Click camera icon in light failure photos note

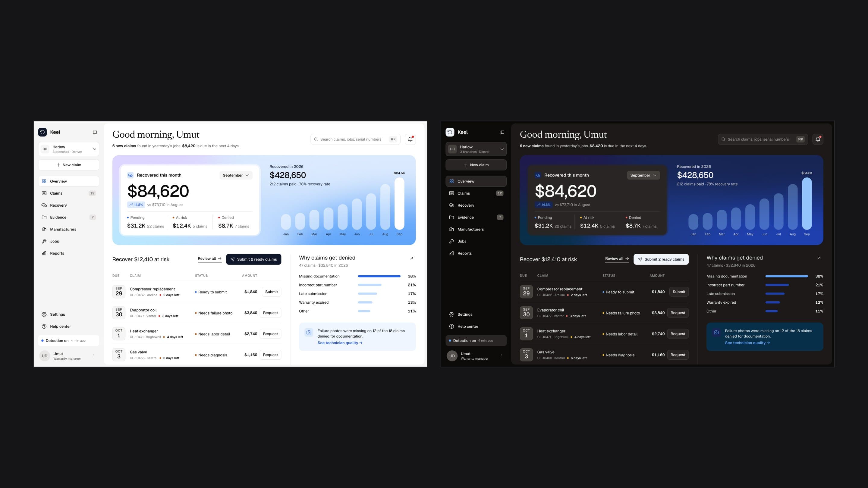click(309, 332)
